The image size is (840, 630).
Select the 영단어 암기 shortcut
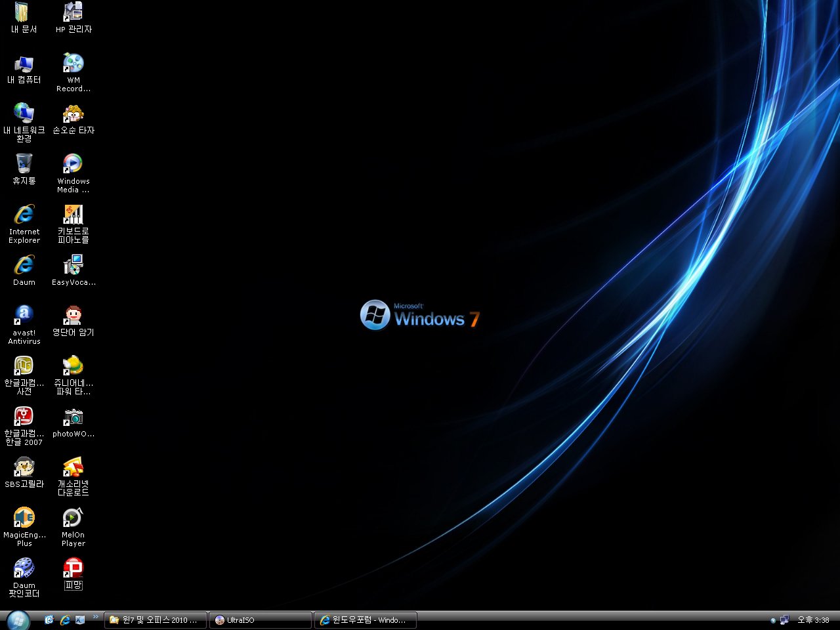click(73, 322)
